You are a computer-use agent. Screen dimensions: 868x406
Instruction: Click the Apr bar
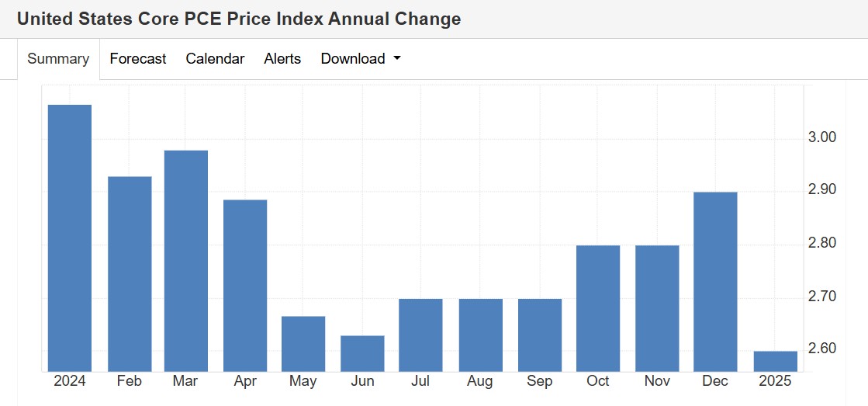pos(245,286)
